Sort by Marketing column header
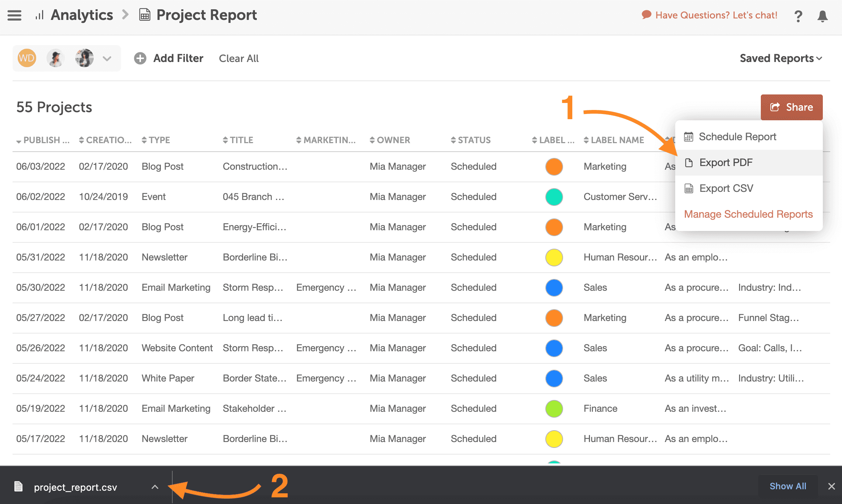The image size is (842, 504). (x=326, y=140)
